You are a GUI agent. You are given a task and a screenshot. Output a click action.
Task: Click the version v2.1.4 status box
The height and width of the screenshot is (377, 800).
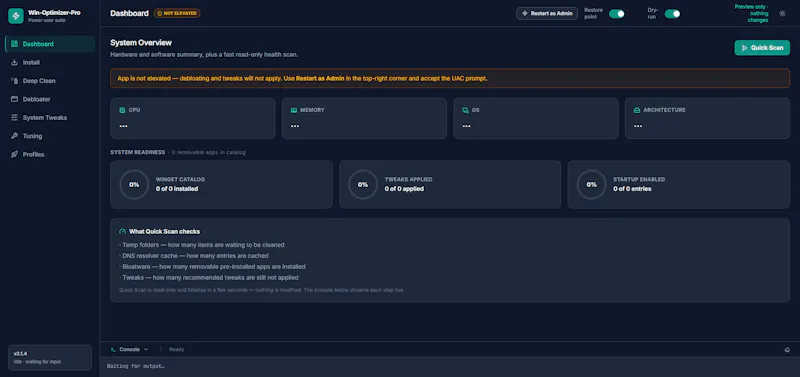point(50,357)
